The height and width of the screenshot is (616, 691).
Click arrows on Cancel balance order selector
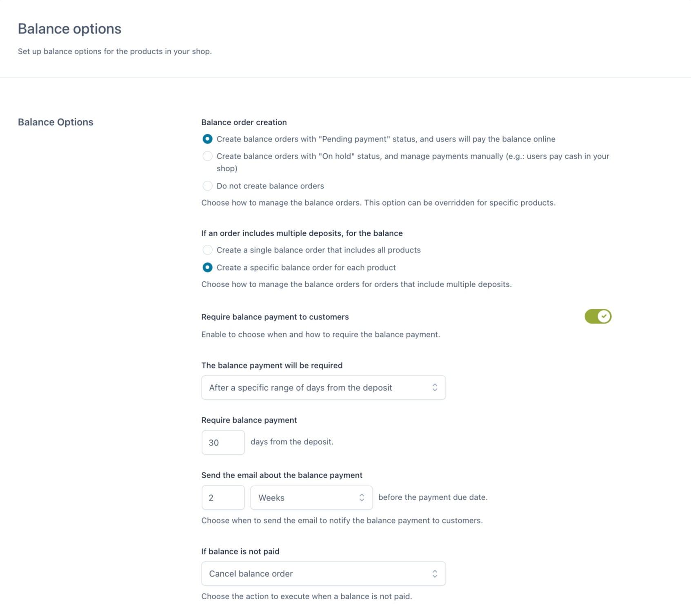[435, 574]
